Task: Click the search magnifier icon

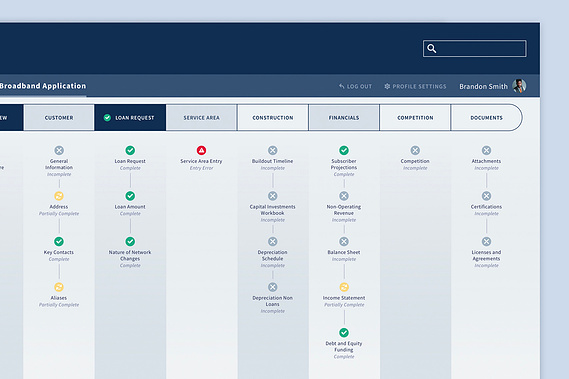Action: (431, 48)
